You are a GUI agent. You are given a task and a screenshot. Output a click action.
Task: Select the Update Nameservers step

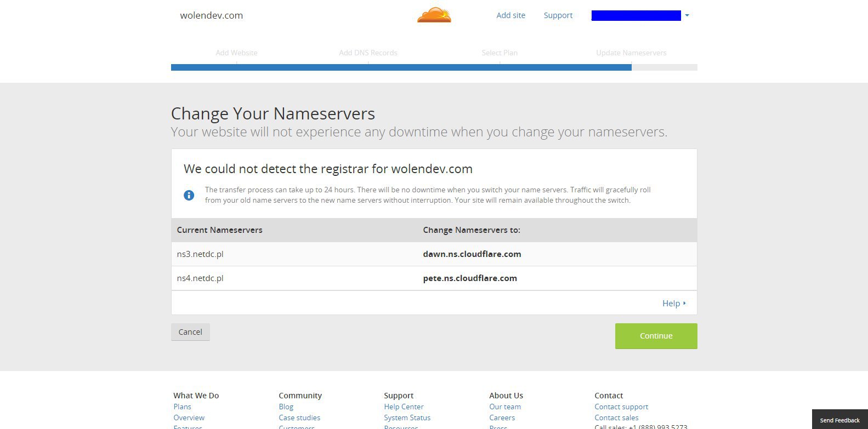[x=631, y=53]
